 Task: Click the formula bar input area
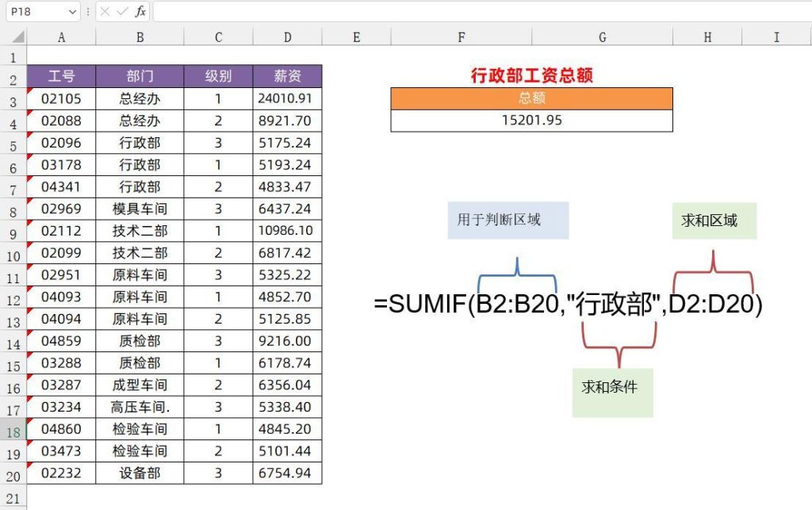point(317,12)
